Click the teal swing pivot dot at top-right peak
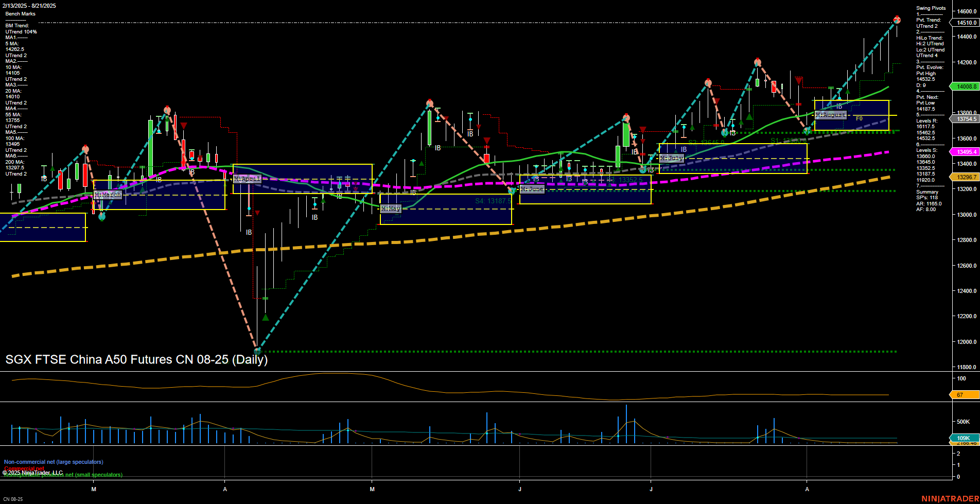 coord(897,20)
